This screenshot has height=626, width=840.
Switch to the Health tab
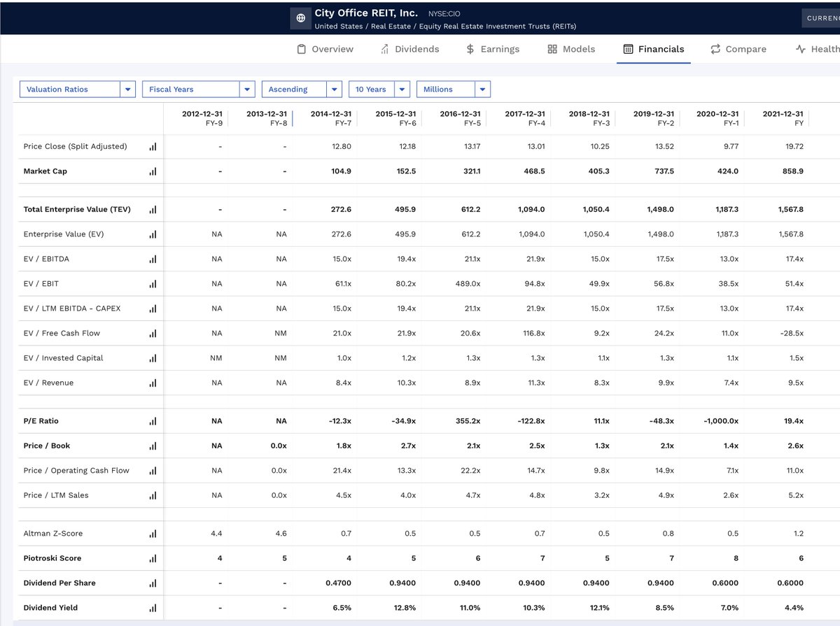tap(818, 49)
